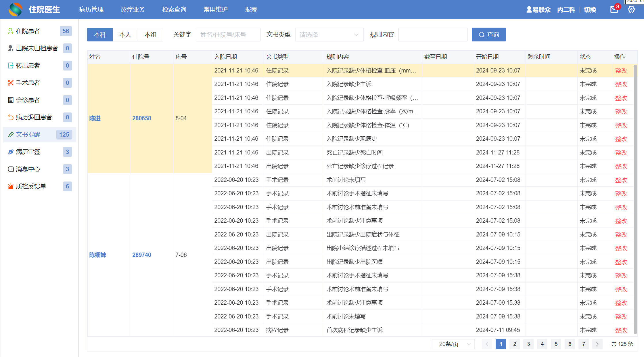Click the 病历审签 pen icon
Image resolution: width=644 pixels, height=357 pixels.
pyautogui.click(x=11, y=152)
